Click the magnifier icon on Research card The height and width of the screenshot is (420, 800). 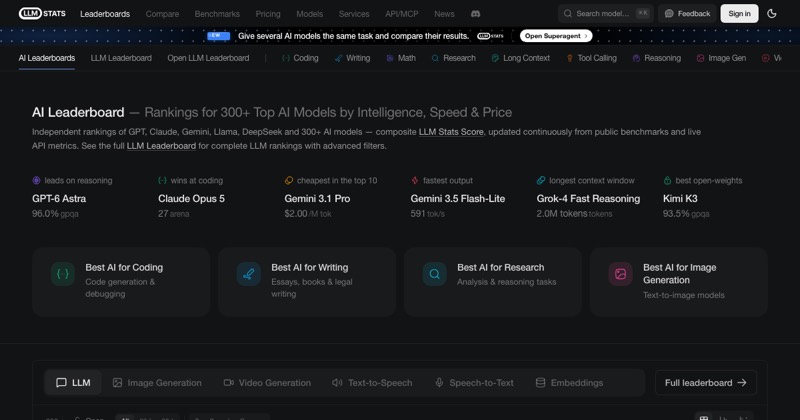click(x=435, y=274)
